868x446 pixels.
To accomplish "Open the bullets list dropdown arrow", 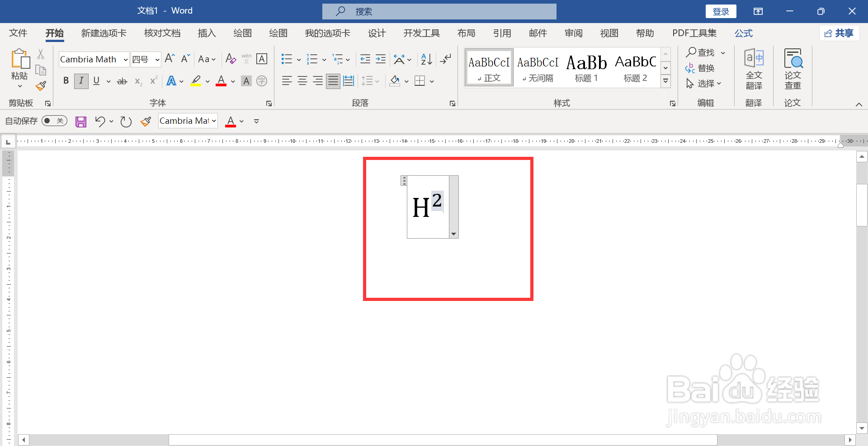I will 299,59.
